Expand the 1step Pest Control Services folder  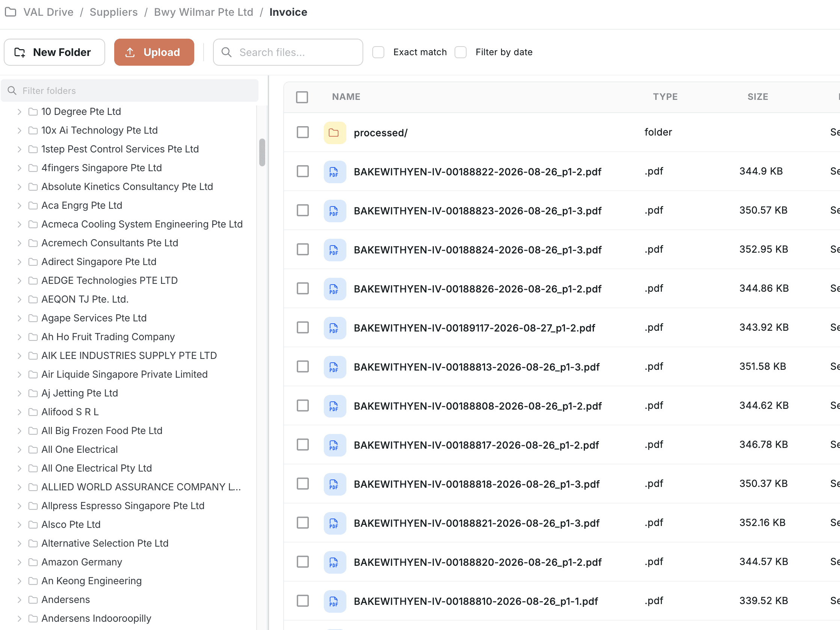[20, 149]
